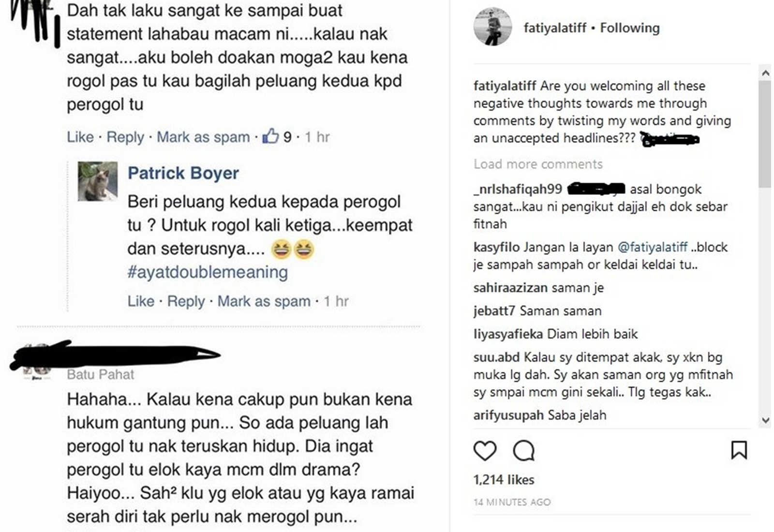Click the #ayatdoublemeaning hashtag
This screenshot has width=774, height=532.
coord(208,272)
